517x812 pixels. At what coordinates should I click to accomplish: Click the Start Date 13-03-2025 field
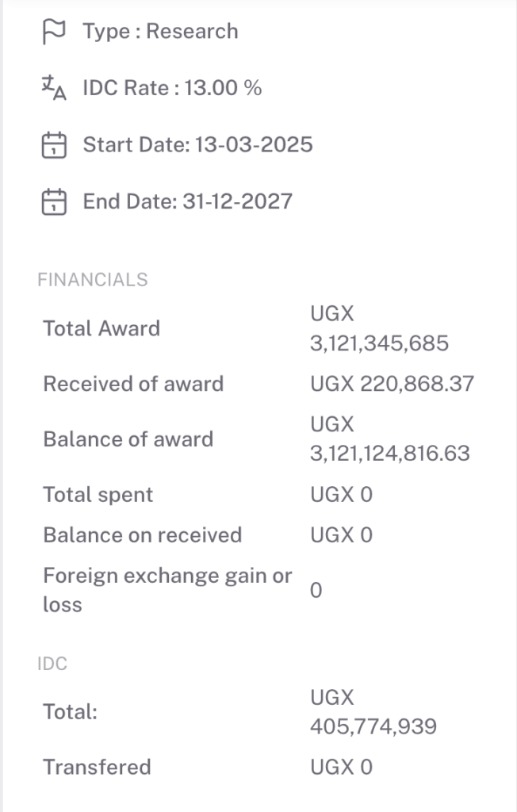coord(198,144)
